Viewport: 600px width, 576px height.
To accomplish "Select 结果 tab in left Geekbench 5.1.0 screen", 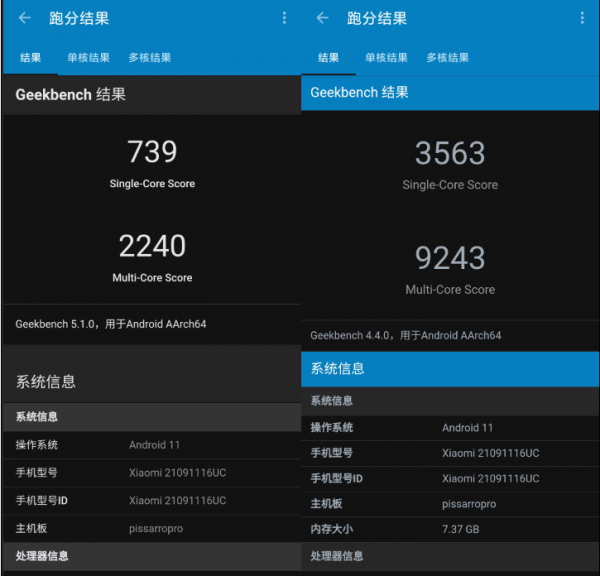I will point(31,58).
